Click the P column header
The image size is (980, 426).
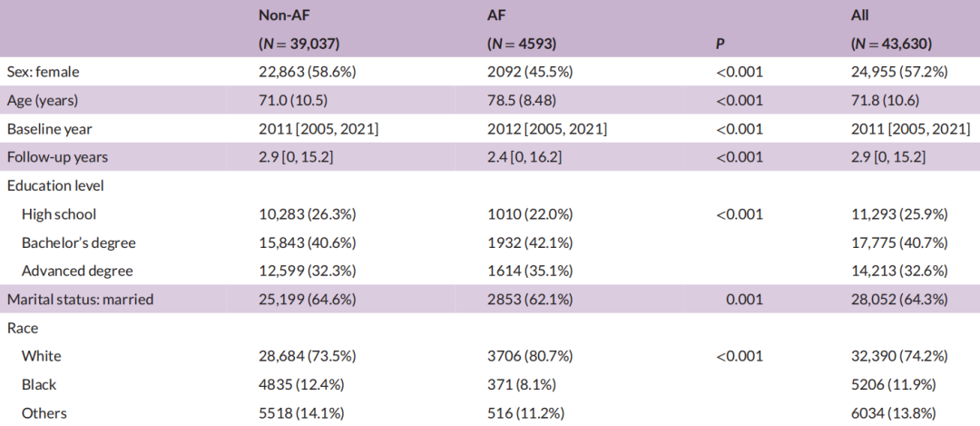pos(720,44)
